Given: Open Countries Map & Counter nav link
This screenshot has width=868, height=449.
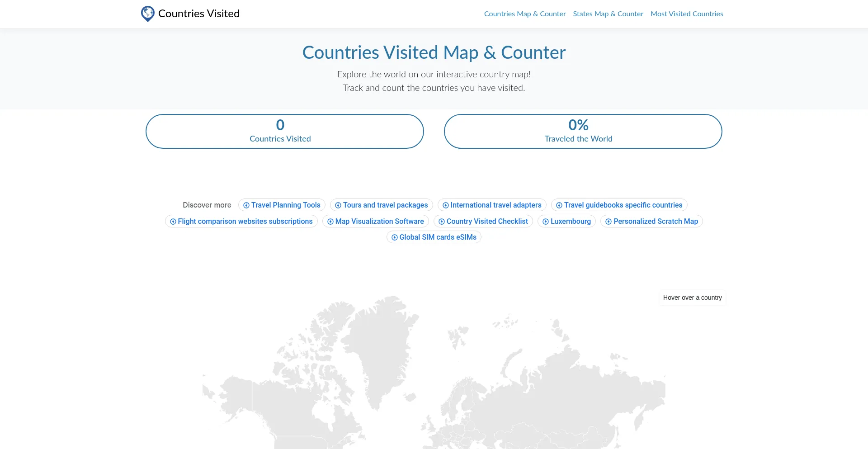Looking at the screenshot, I should (x=524, y=14).
